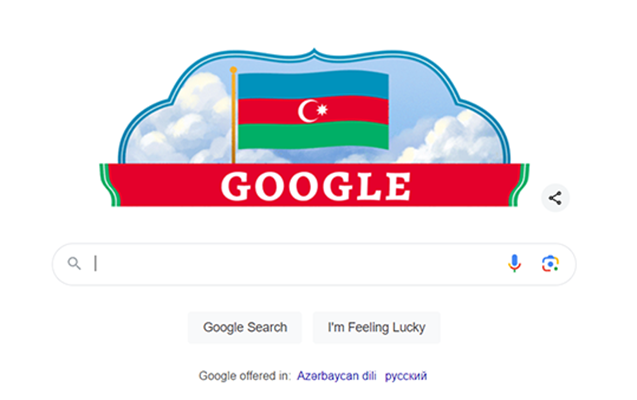637x400 pixels.
Task: Open Google Lens image search icon
Action: pos(550,264)
